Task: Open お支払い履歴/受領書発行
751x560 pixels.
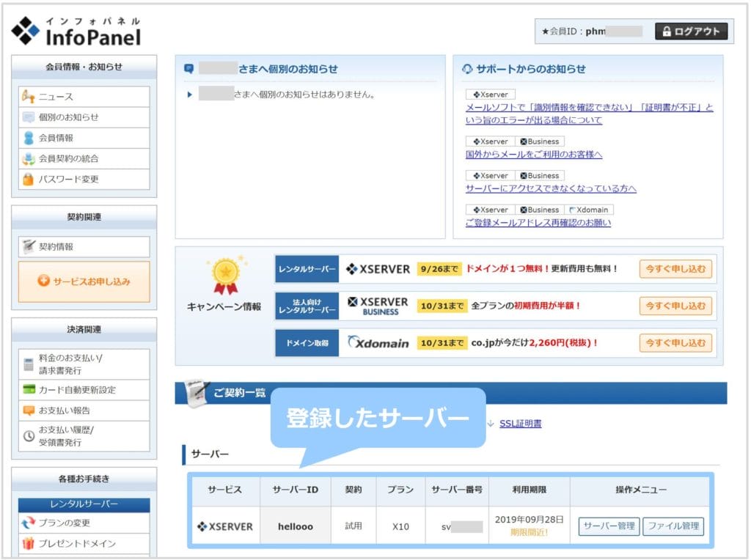Action: (84, 436)
